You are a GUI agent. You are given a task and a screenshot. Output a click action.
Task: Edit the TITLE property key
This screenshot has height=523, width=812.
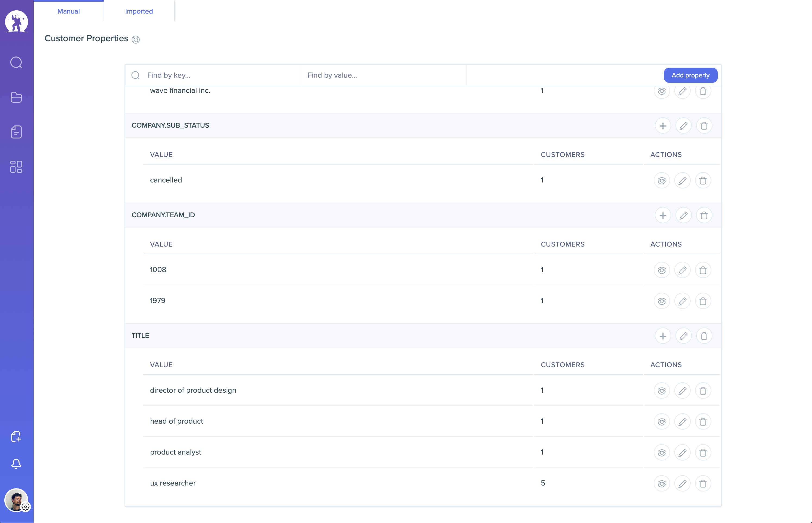683,336
